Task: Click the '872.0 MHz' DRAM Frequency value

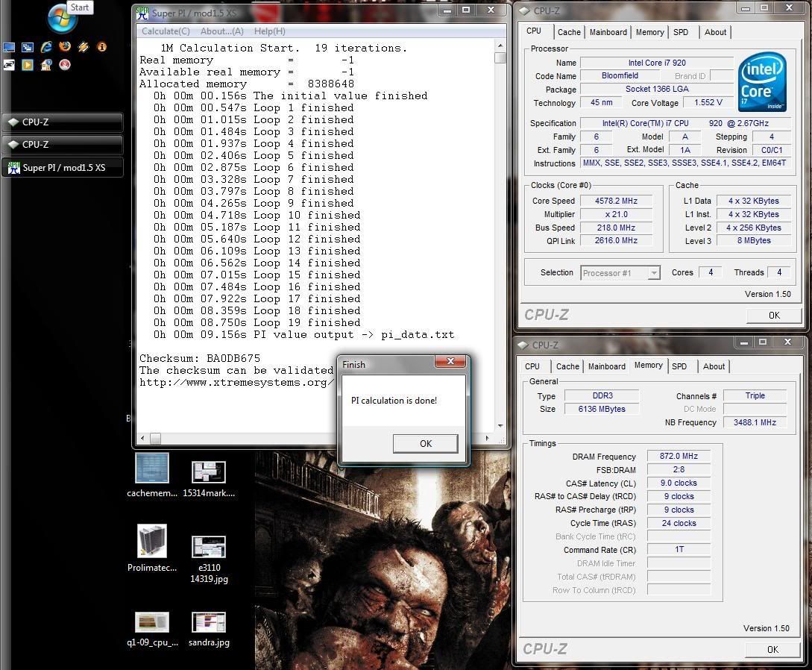Action: (x=679, y=456)
